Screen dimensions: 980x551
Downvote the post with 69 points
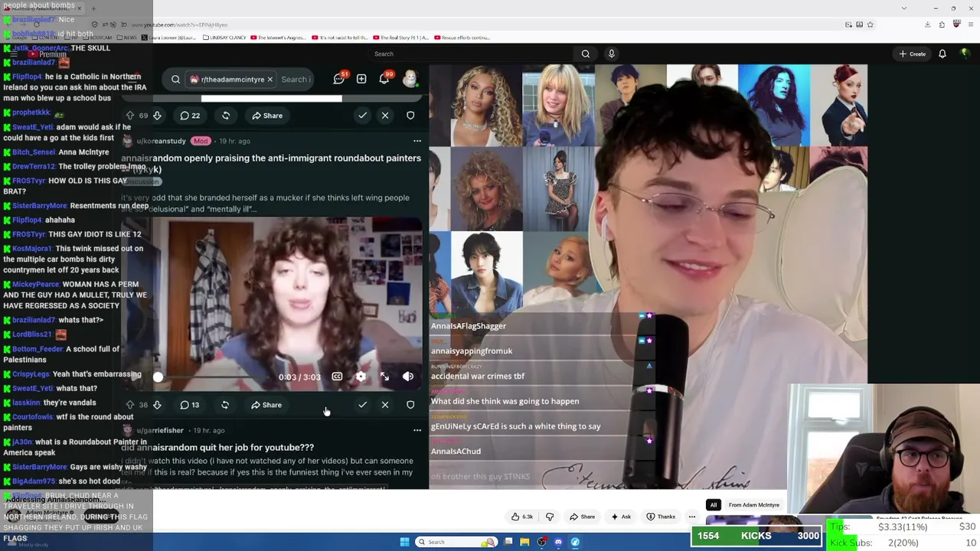click(x=157, y=116)
